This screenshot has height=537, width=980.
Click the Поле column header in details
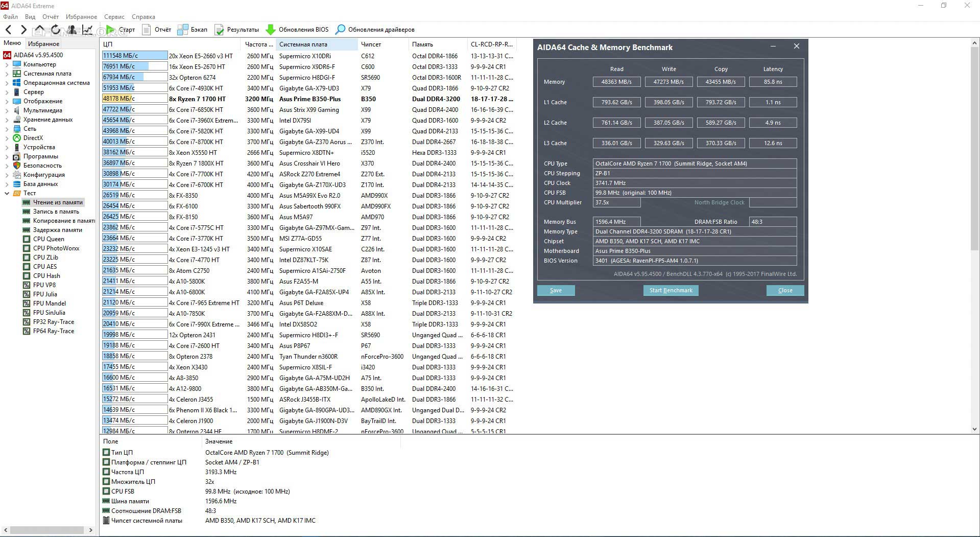(x=151, y=441)
